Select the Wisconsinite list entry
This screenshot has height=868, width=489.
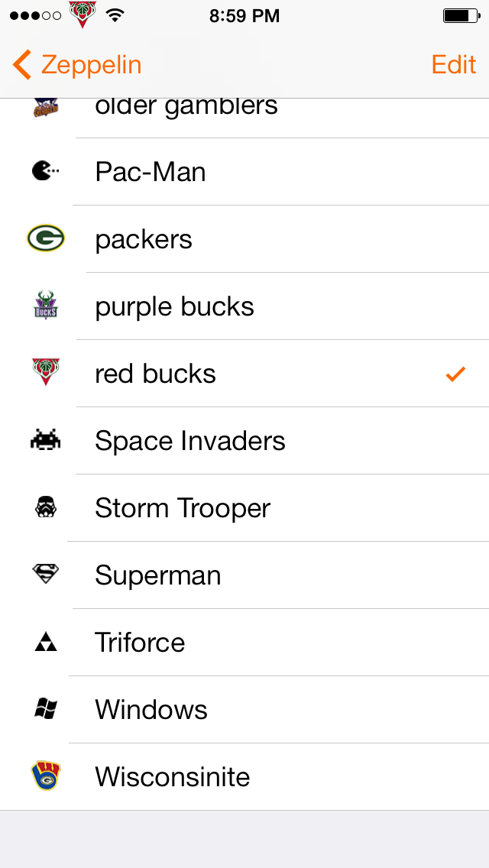tap(244, 776)
